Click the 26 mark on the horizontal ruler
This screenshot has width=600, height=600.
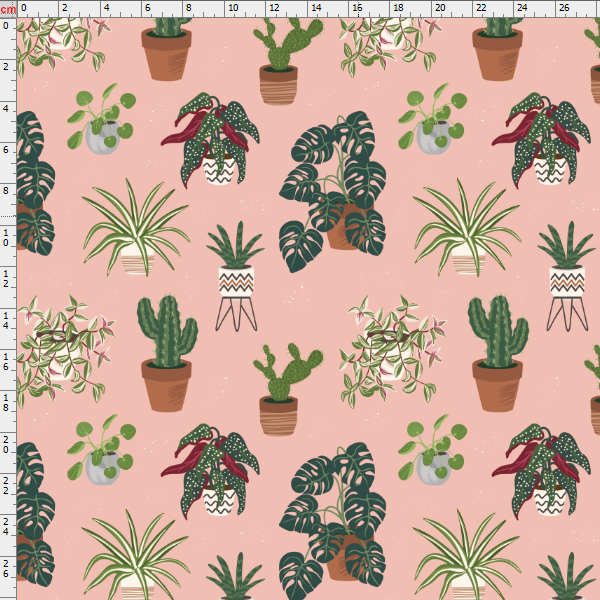pyautogui.click(x=564, y=8)
